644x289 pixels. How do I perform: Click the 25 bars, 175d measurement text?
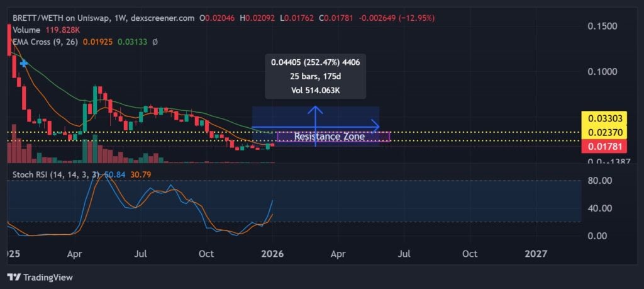point(316,76)
